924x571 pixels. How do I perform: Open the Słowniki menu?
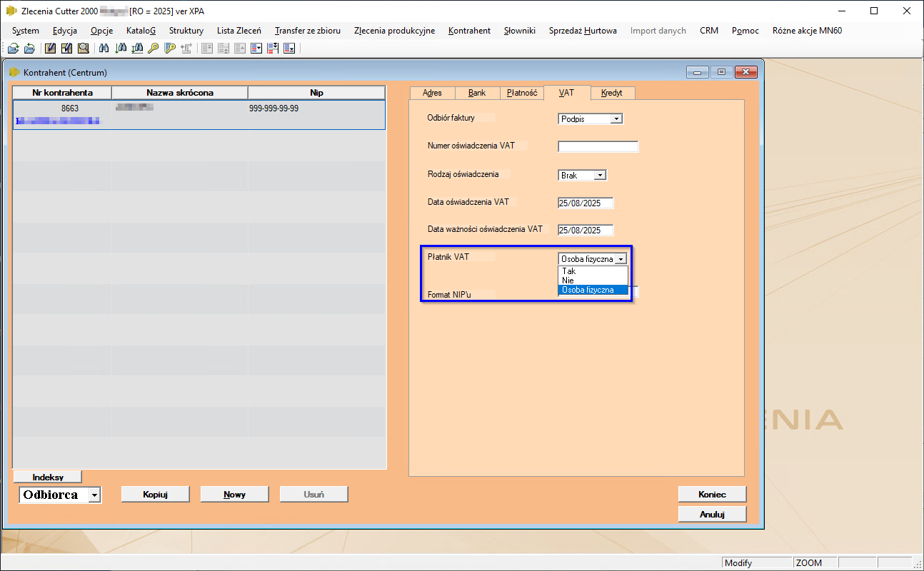point(519,31)
